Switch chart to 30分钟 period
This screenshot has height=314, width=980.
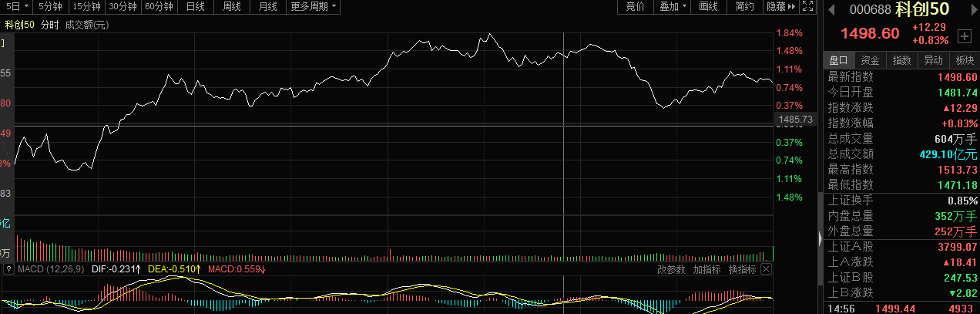click(x=123, y=7)
